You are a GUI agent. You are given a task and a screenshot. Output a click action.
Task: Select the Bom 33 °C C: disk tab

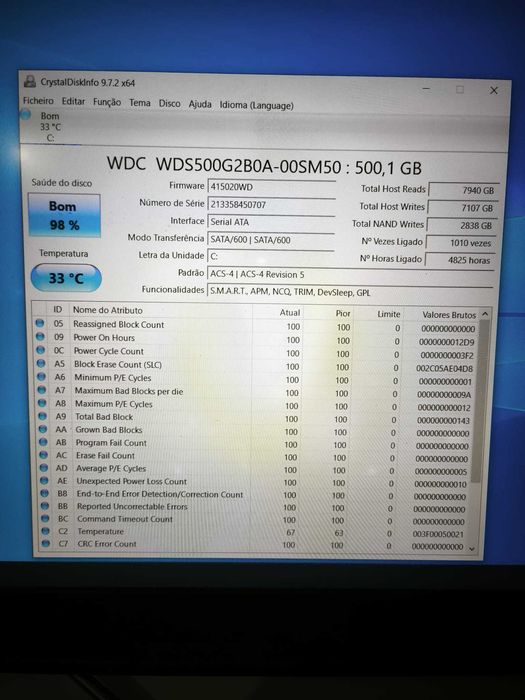[50, 127]
